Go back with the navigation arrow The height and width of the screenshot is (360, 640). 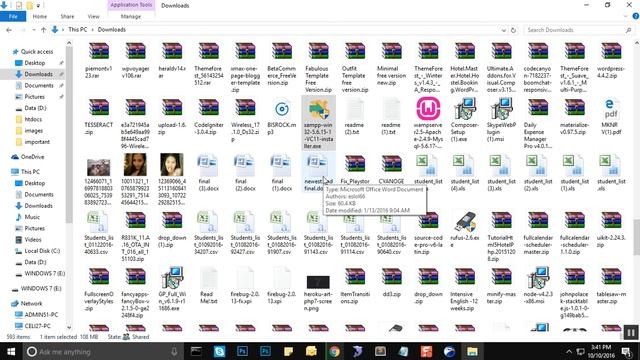tap(9, 30)
